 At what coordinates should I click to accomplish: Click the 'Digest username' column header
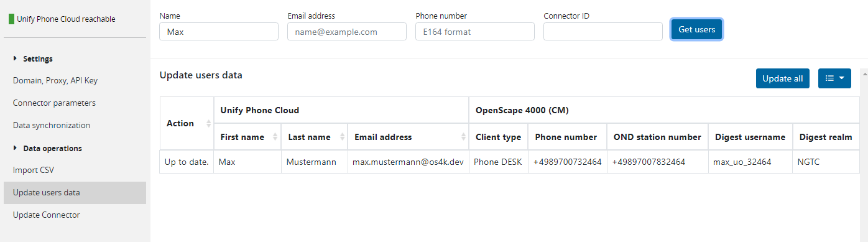click(750, 137)
